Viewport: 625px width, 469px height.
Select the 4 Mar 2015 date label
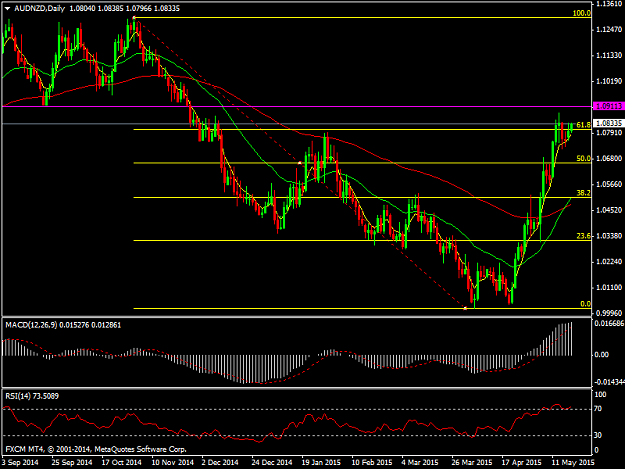pyautogui.click(x=420, y=463)
